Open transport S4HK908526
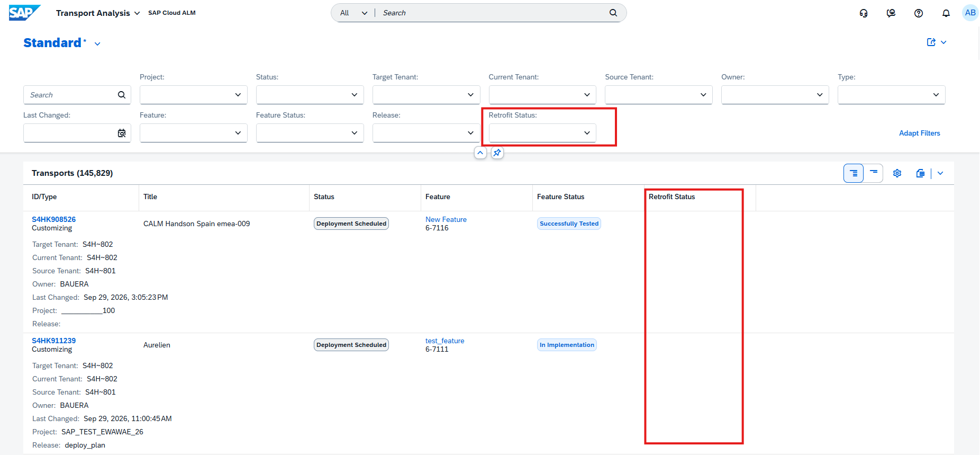This screenshot has height=455, width=980. click(53, 219)
